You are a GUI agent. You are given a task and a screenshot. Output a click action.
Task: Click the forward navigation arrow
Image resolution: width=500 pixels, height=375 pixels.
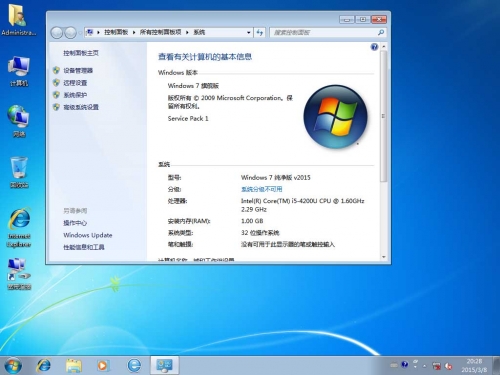[70, 32]
